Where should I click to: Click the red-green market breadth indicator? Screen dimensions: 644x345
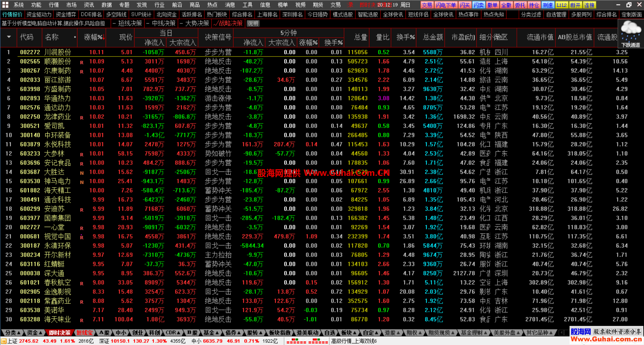pyautogui.click(x=307, y=341)
